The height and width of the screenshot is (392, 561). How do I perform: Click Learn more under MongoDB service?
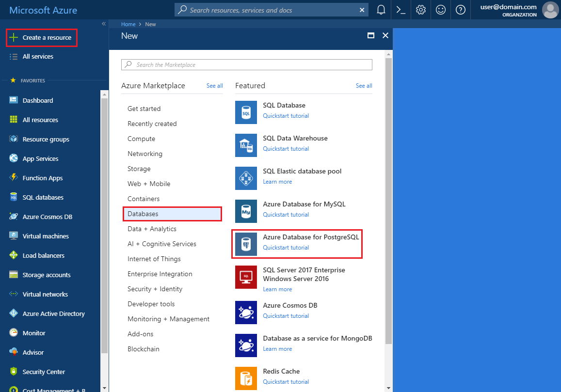click(277, 349)
